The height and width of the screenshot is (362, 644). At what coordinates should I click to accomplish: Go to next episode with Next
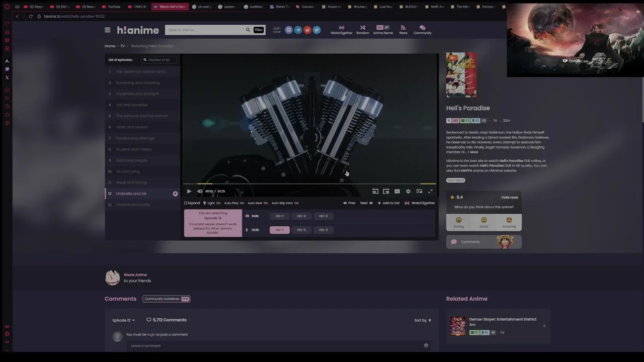pyautogui.click(x=366, y=203)
